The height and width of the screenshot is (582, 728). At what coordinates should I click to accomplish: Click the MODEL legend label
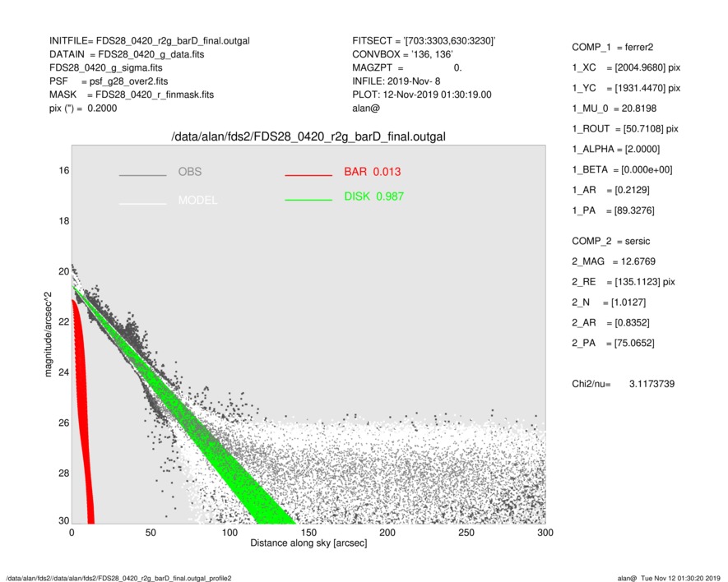(197, 200)
